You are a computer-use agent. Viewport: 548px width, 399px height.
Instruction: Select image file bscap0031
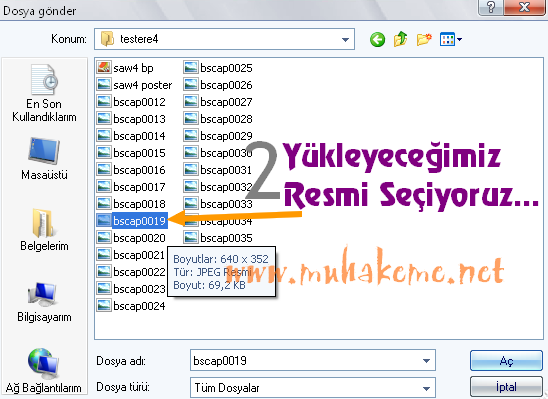click(218, 170)
